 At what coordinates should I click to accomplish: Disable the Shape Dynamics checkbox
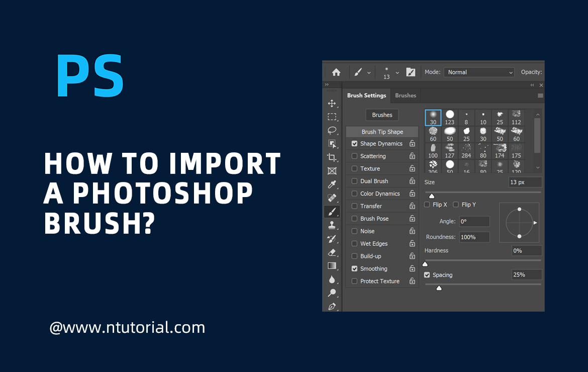point(354,144)
